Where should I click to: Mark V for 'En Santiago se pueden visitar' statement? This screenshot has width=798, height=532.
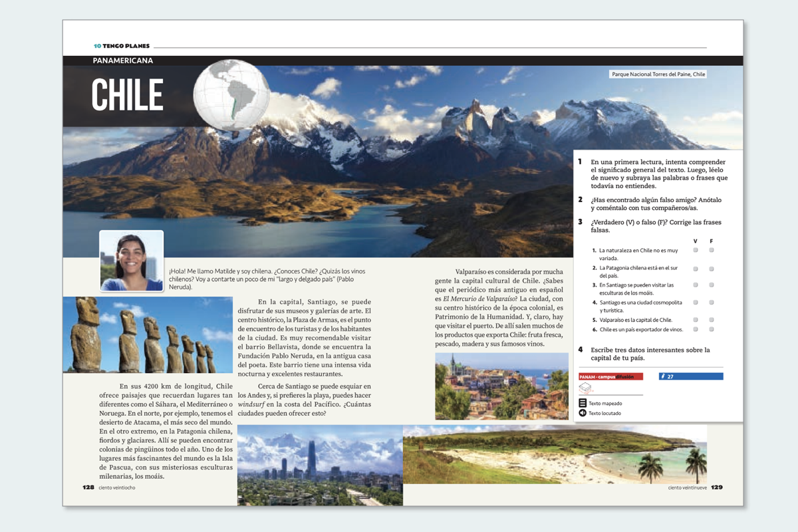click(696, 285)
